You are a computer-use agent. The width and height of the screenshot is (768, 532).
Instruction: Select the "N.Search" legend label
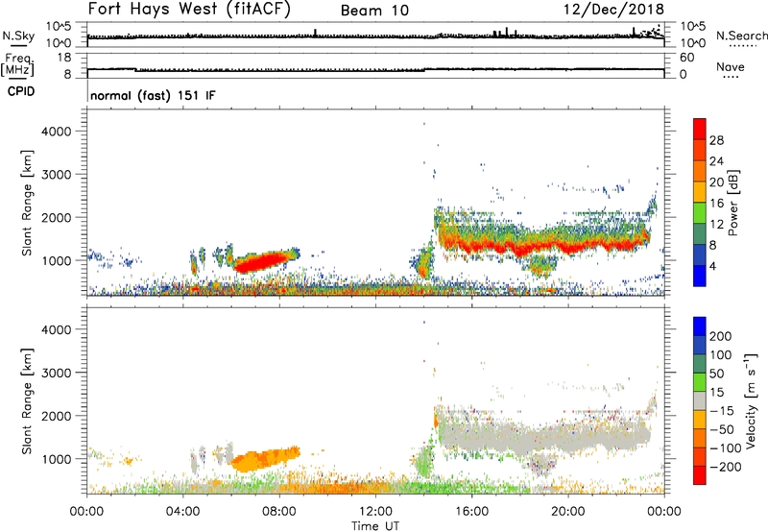pos(741,36)
